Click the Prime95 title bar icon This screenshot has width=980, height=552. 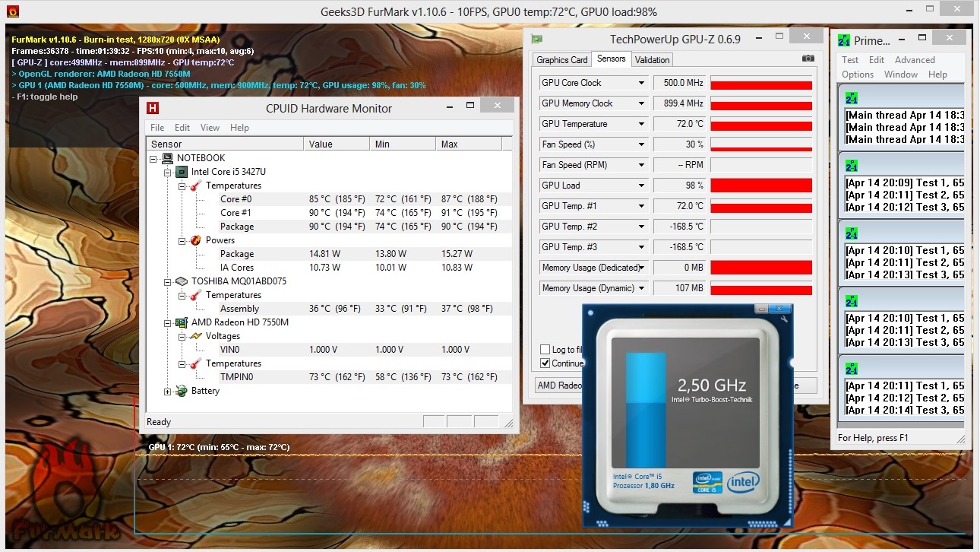(845, 40)
